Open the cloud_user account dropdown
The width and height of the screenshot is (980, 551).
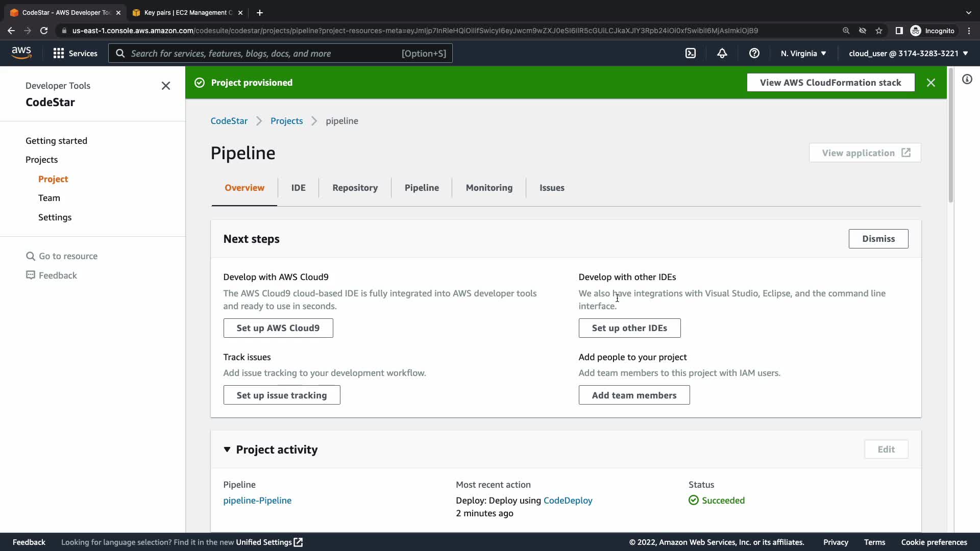pyautogui.click(x=908, y=53)
